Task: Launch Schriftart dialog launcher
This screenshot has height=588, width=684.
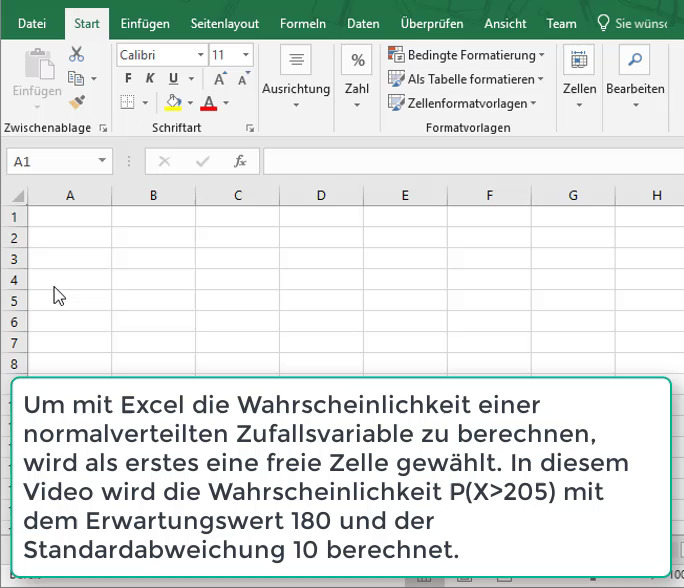Action: pos(250,128)
